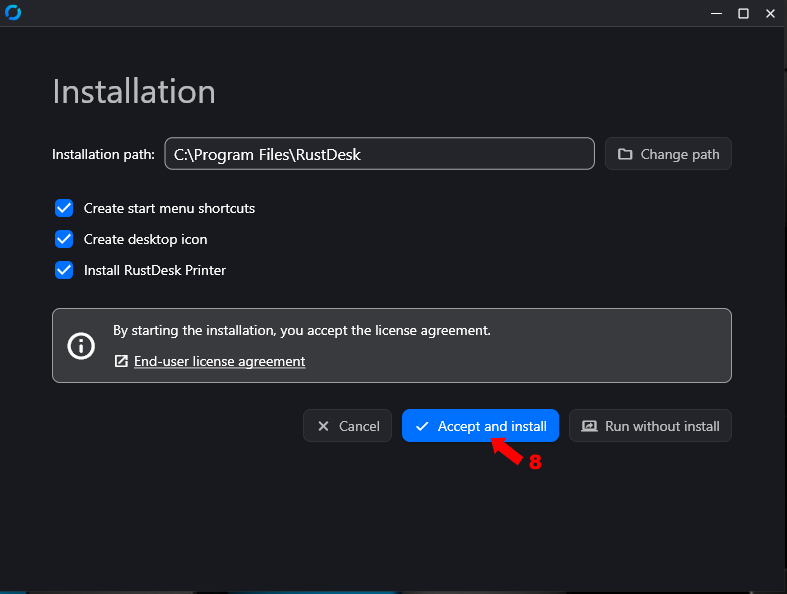
Task: Click the screen icon on Run without install
Action: (x=589, y=426)
